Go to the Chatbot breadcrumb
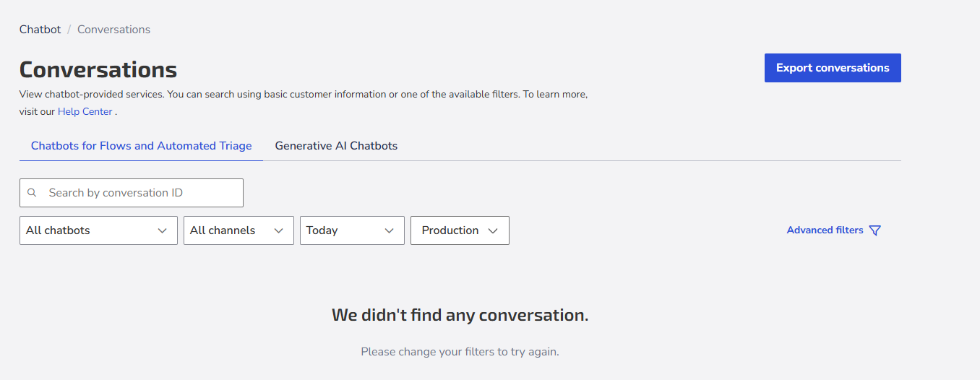The image size is (980, 380). point(40,30)
